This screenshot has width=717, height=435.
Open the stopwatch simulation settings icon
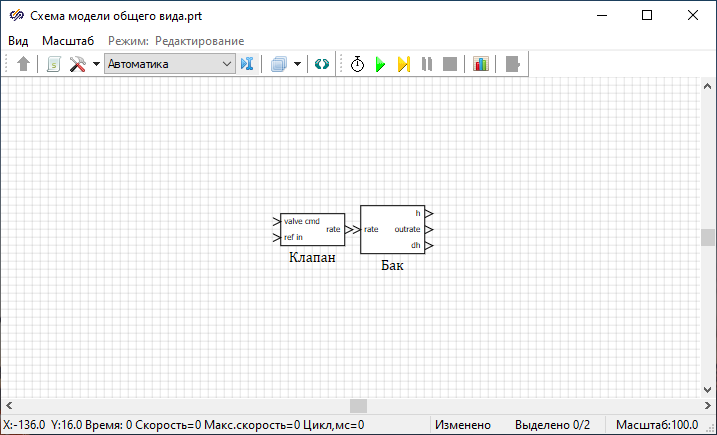[357, 64]
